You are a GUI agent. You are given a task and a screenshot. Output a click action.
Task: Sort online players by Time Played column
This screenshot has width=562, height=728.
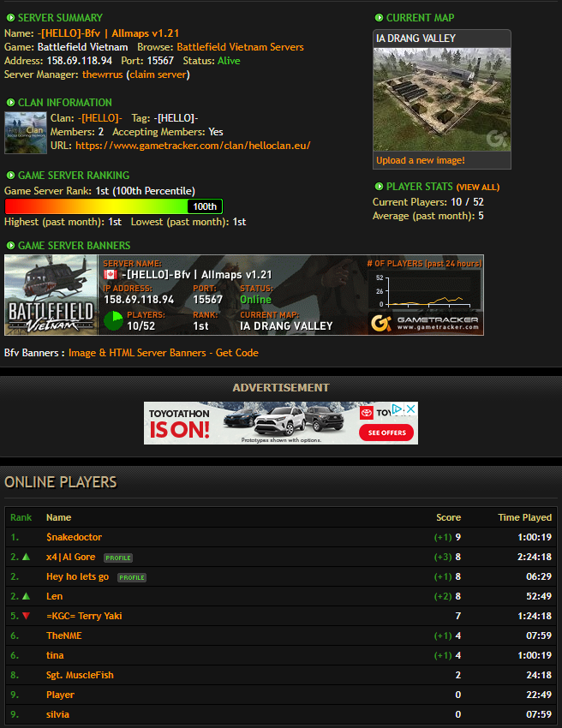pos(525,517)
